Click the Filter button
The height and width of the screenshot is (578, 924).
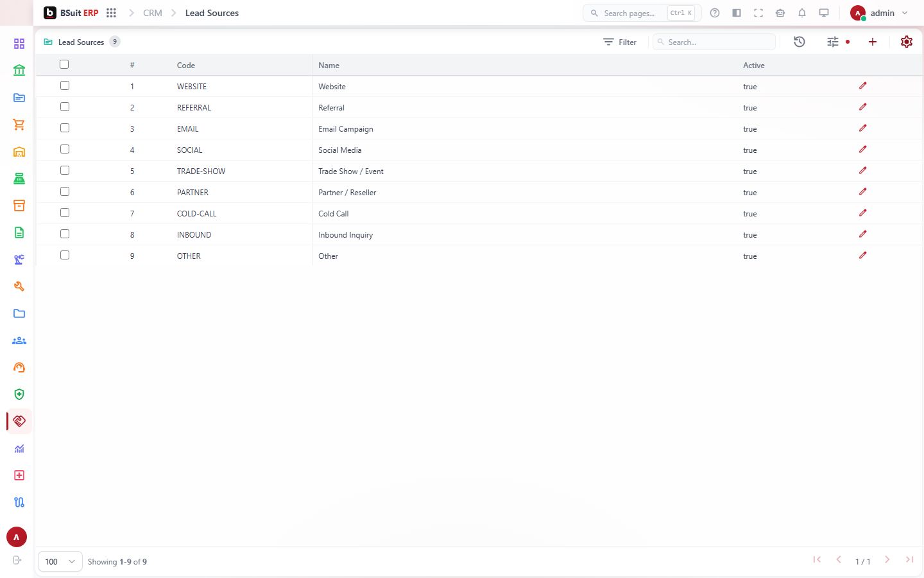[620, 42]
